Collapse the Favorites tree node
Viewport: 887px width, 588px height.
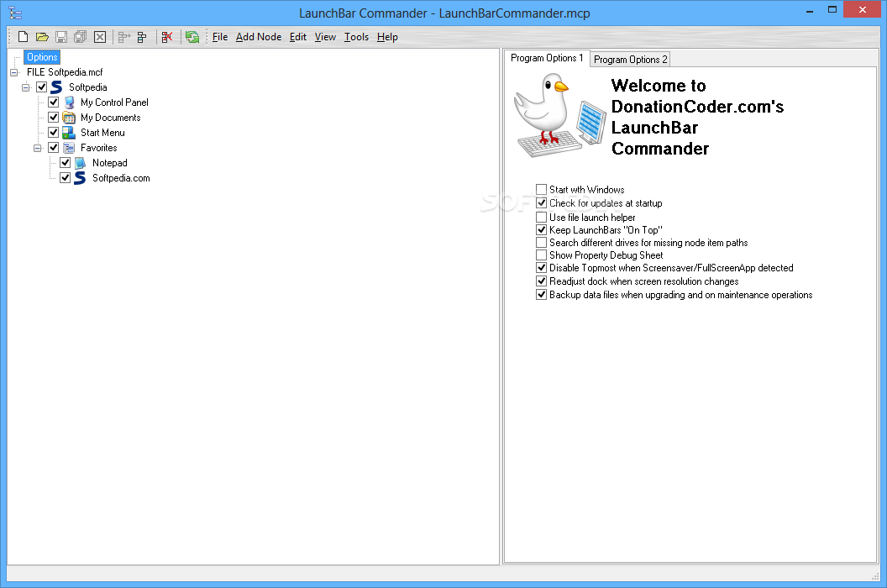[x=37, y=149]
